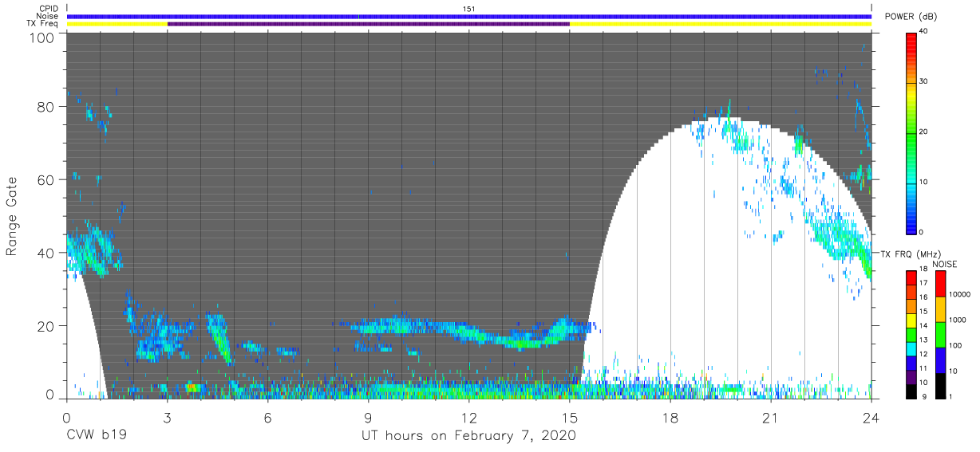Screen dimensions: 980x452
Task: Click the '30' label on power colorbar
Action: (x=924, y=82)
